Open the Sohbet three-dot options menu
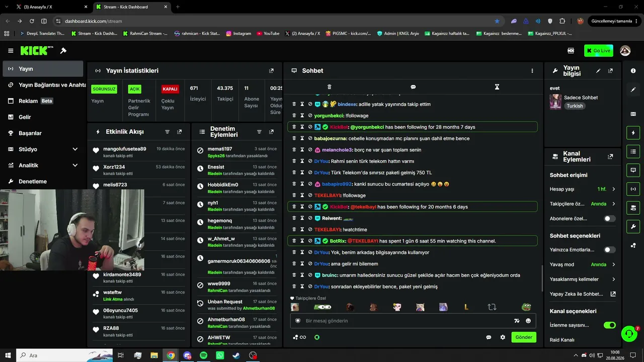The width and height of the screenshot is (644, 362). (532, 71)
